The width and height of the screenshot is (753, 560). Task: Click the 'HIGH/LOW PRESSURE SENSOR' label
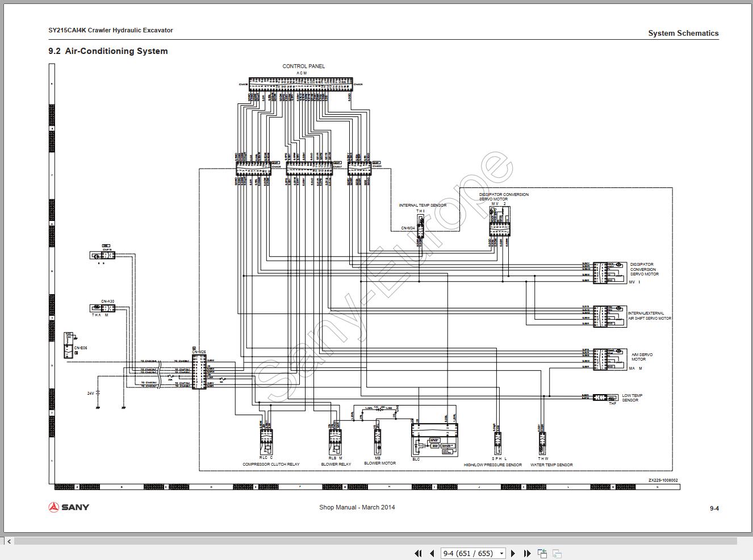pyautogui.click(x=493, y=465)
